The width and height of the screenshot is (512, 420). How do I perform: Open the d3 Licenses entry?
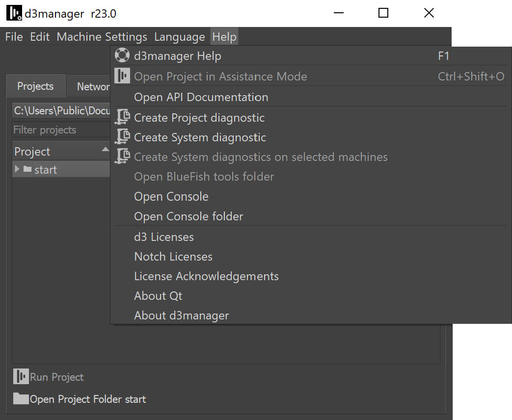point(163,237)
